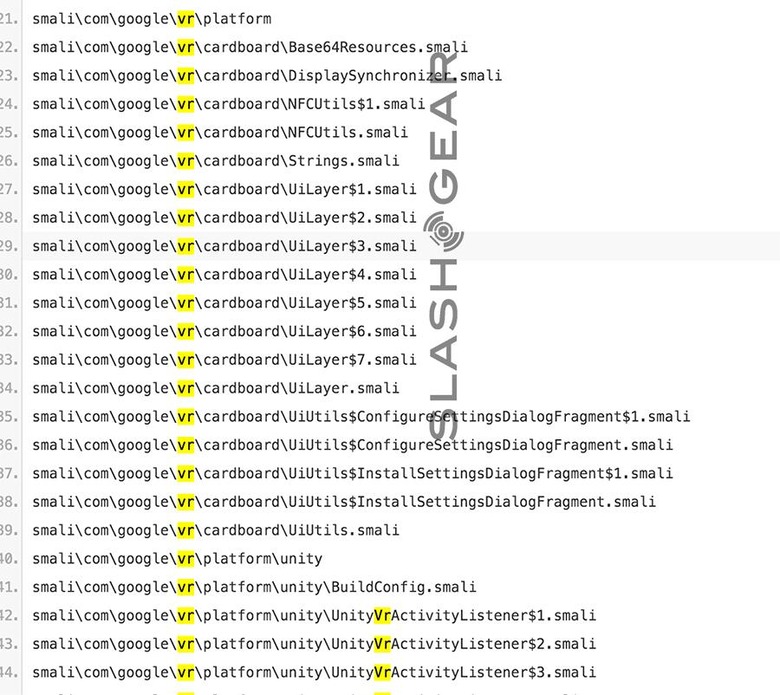Select the DisplaySynchronizer.smali line

(x=267, y=76)
